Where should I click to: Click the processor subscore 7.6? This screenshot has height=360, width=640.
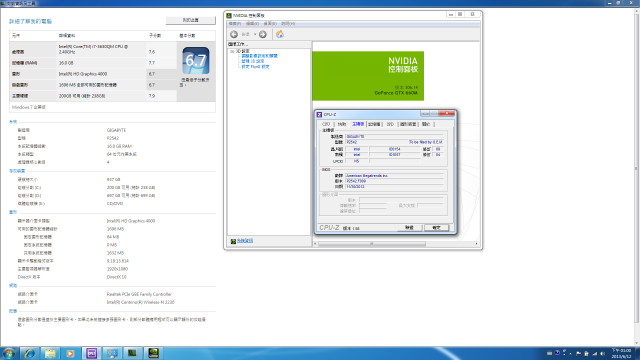tap(152, 52)
